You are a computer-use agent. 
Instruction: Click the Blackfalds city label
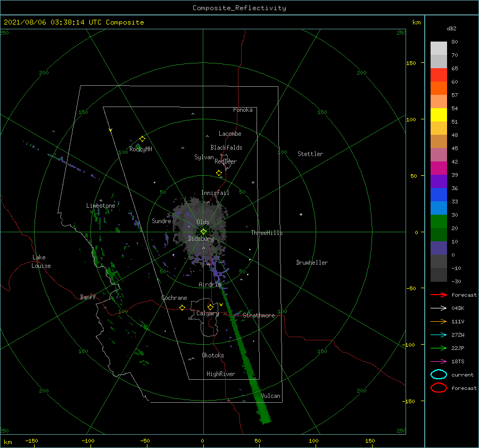tap(226, 148)
